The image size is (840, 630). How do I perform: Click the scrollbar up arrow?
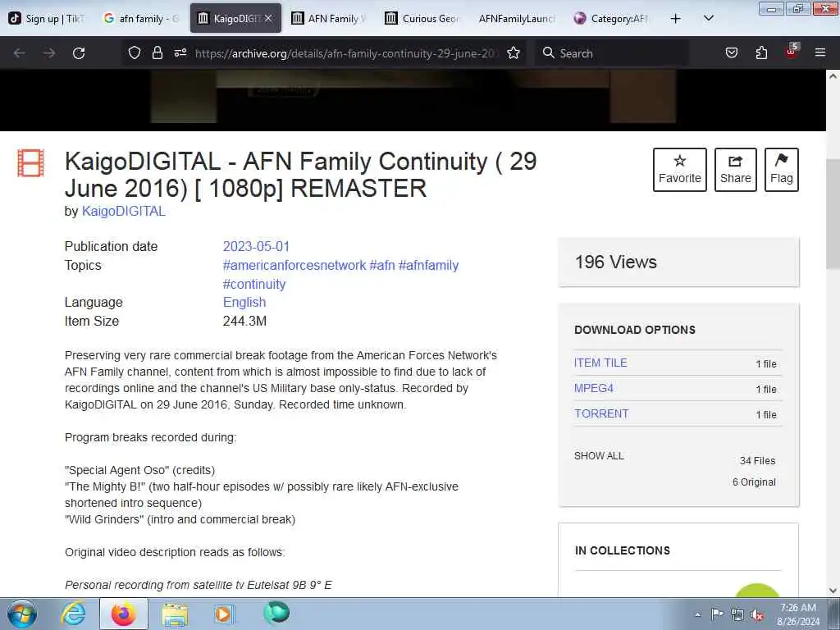[833, 76]
